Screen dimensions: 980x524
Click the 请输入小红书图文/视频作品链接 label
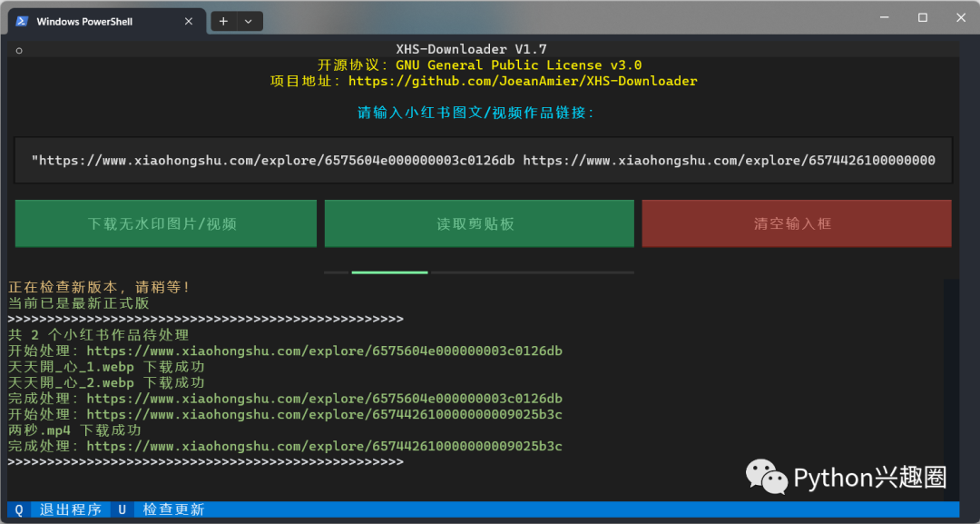click(x=475, y=114)
